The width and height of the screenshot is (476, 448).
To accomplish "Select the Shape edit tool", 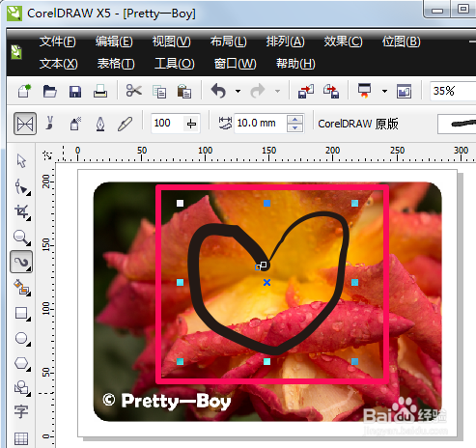I will pos(22,187).
